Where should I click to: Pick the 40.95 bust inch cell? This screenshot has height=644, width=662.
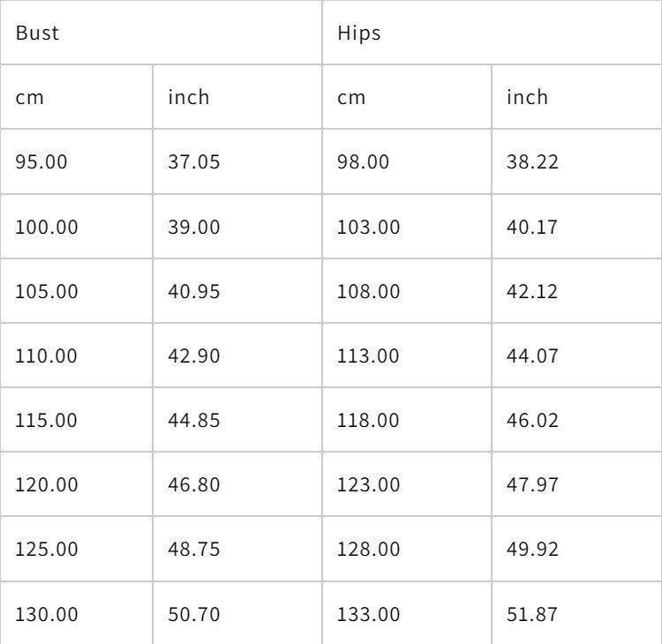(193, 291)
